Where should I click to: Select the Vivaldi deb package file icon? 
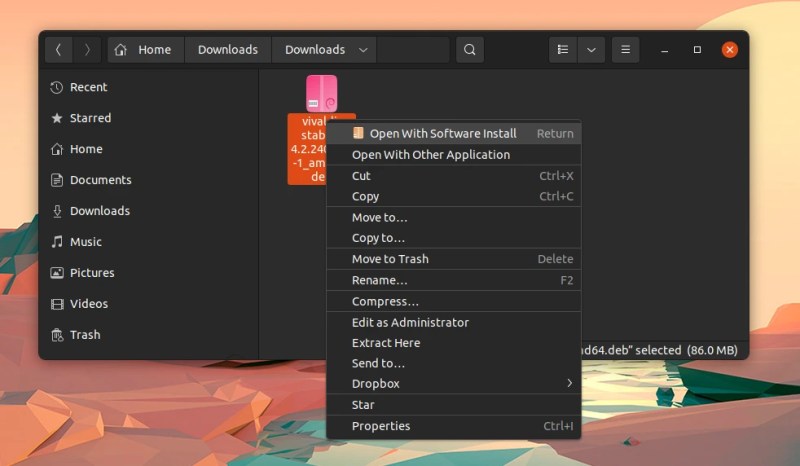(x=321, y=94)
